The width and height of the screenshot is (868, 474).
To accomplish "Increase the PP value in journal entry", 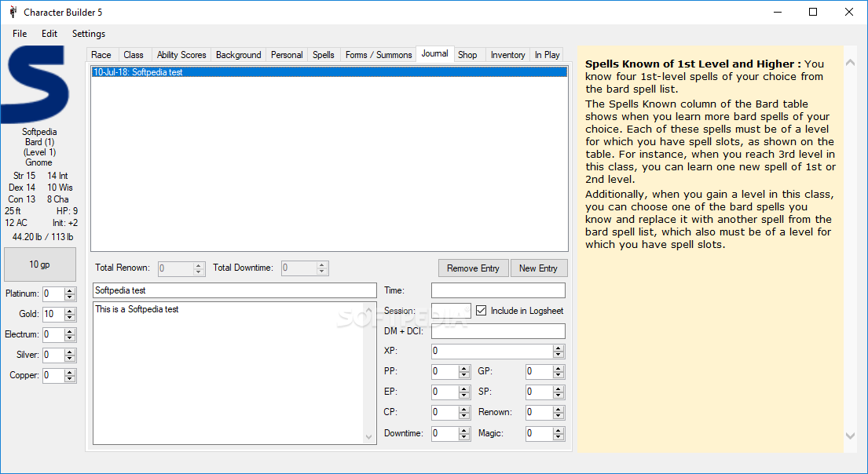I will click(x=464, y=369).
